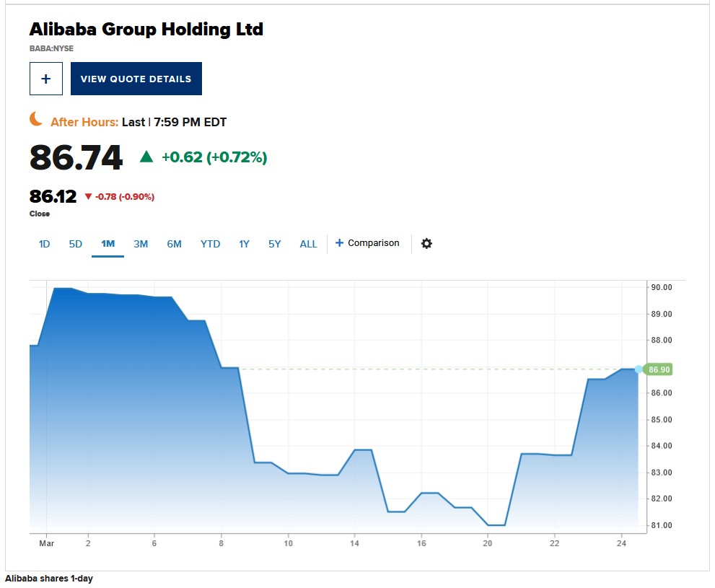Select the 5D time range

(76, 244)
